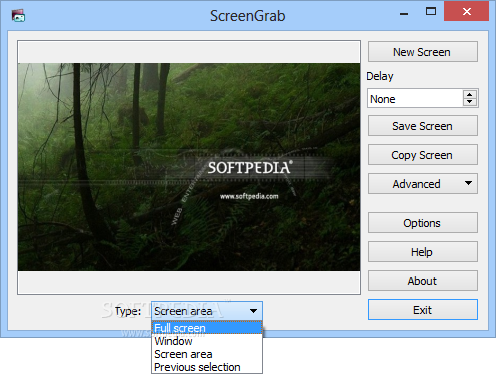The height and width of the screenshot is (374, 496).
Task: Click the Help button
Action: pyautogui.click(x=423, y=252)
